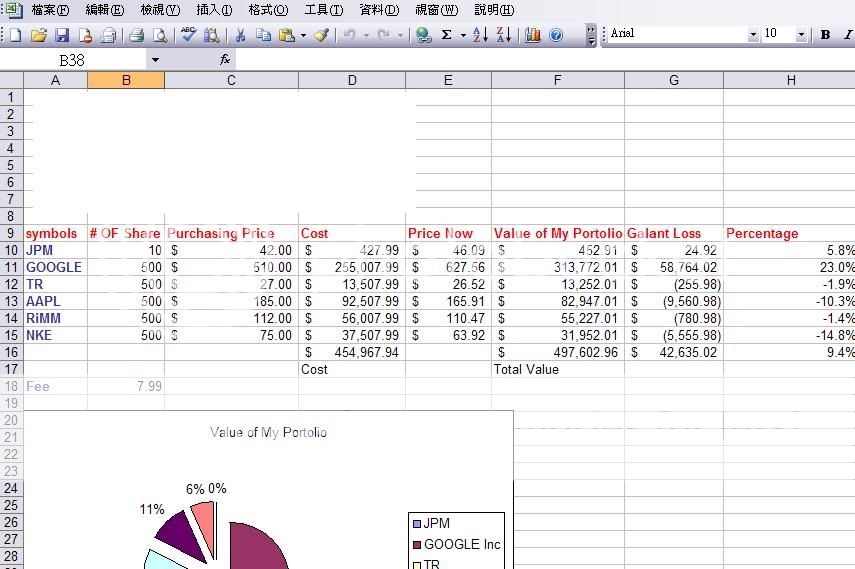
Task: Sort ascending with the A-Z icon
Action: pyautogui.click(x=480, y=35)
